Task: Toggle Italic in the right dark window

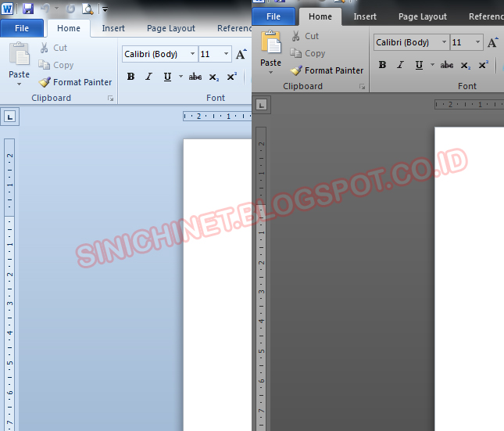Action: [400, 65]
